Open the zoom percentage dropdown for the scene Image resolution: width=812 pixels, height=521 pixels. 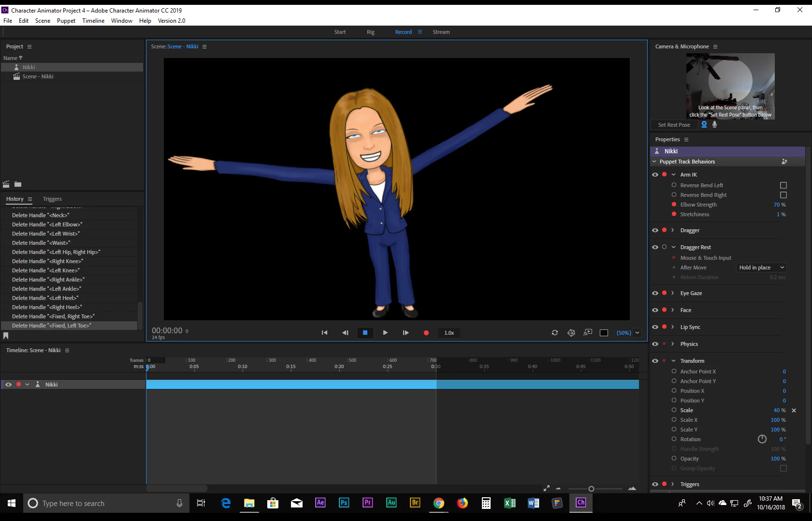[638, 333]
